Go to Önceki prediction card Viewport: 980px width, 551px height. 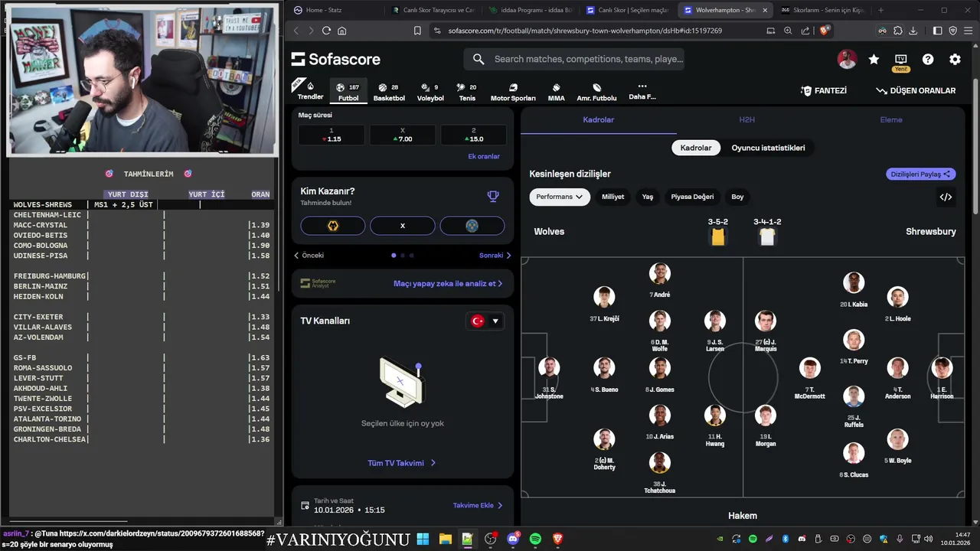pos(309,256)
